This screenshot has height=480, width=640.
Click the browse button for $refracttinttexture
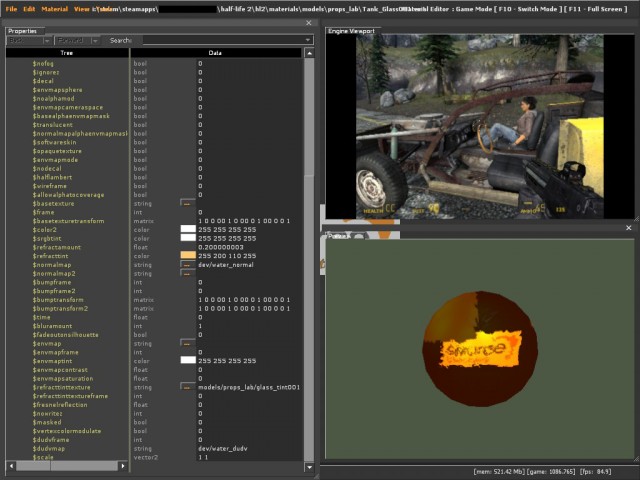tap(187, 387)
